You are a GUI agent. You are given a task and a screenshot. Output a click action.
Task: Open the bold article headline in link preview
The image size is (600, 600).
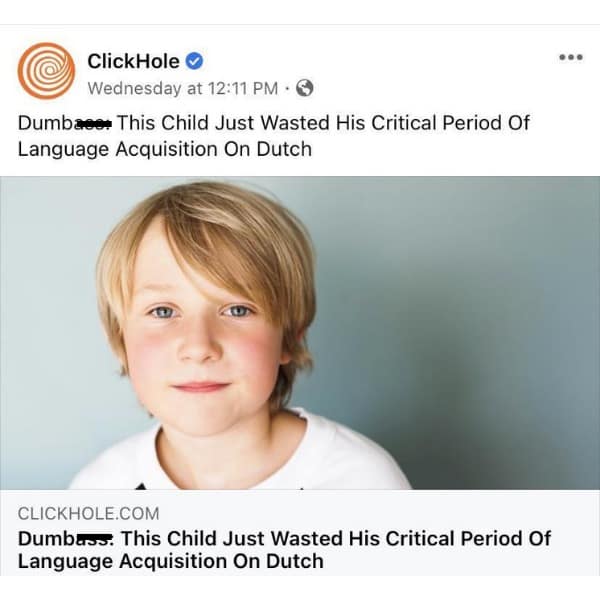(284, 549)
